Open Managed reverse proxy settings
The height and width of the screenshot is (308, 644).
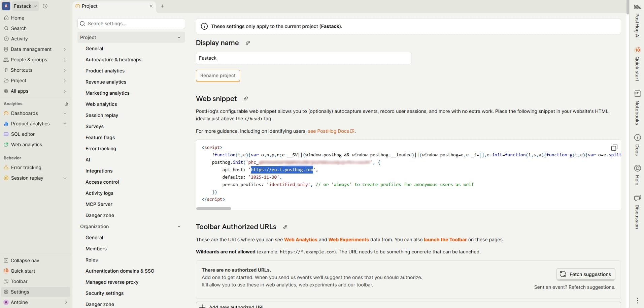tap(112, 282)
